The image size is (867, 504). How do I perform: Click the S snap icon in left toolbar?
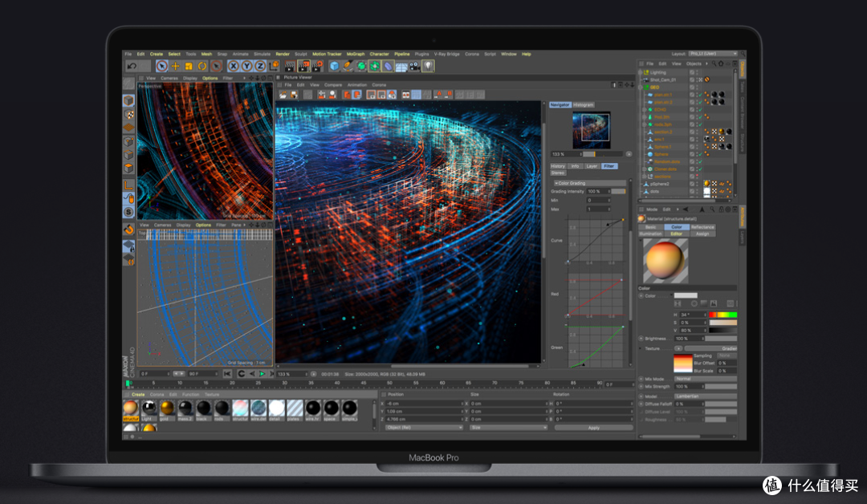128,212
